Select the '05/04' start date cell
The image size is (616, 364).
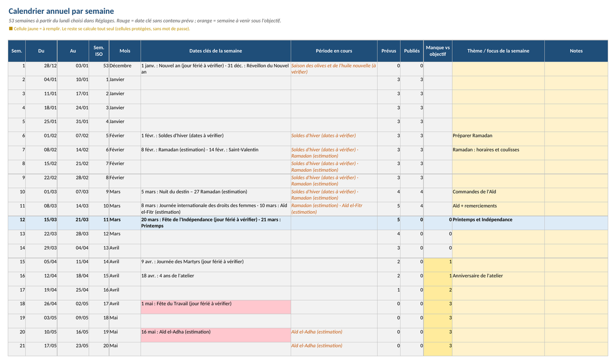pos(42,265)
